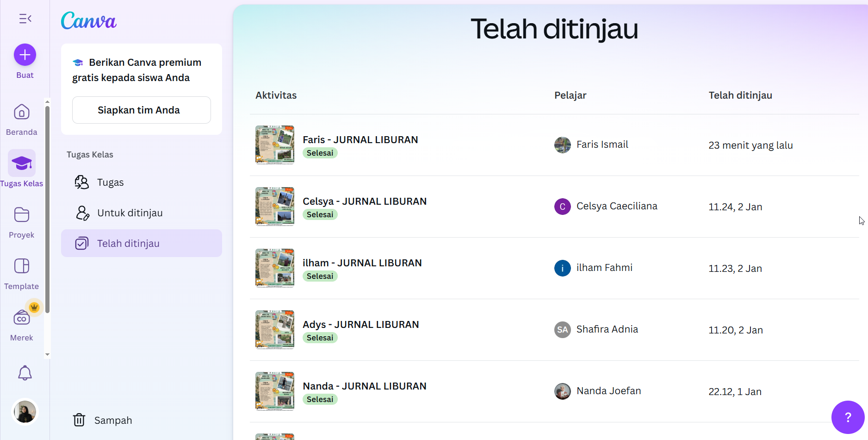This screenshot has height=440, width=868.
Task: Select Telah ditinjau menu item
Action: pos(142,244)
